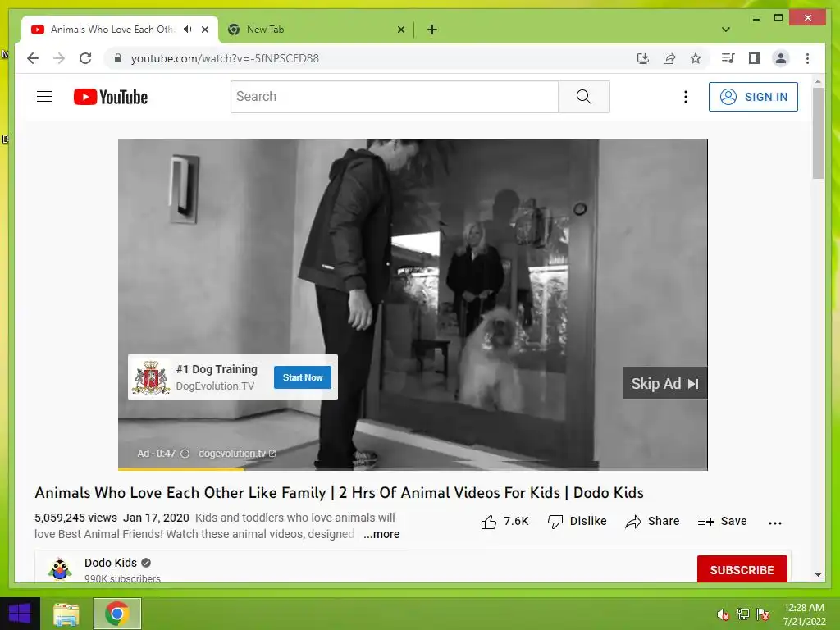Image resolution: width=840 pixels, height=630 pixels.
Task: Click the video title text
Action: [x=339, y=493]
